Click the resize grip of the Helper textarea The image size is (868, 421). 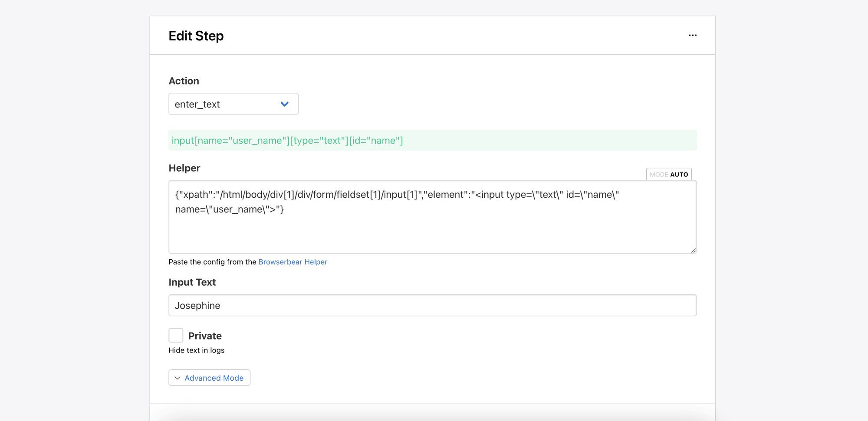[693, 250]
